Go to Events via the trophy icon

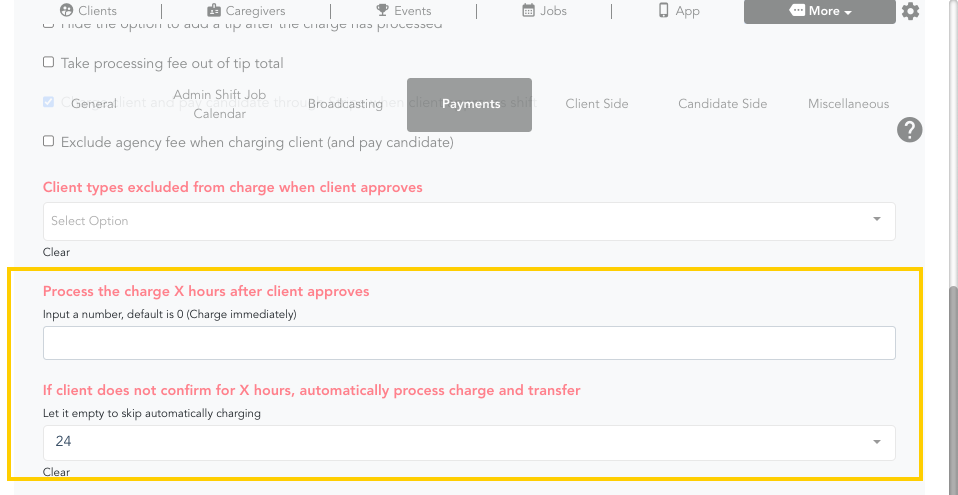point(403,11)
